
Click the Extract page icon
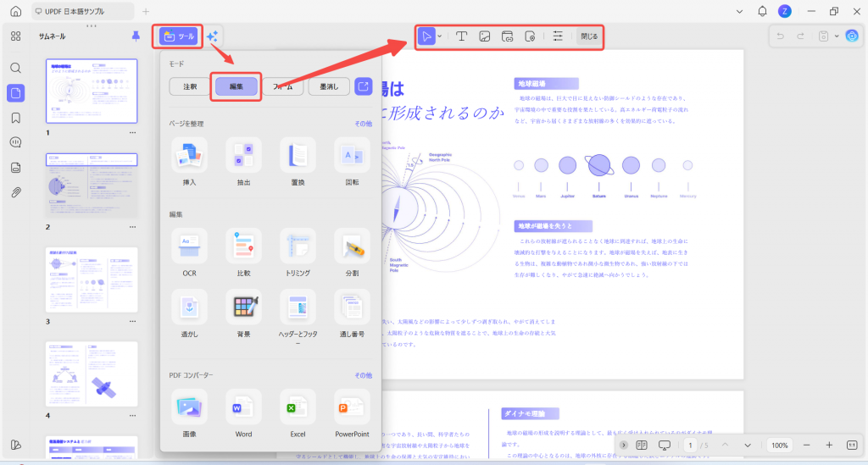(243, 155)
